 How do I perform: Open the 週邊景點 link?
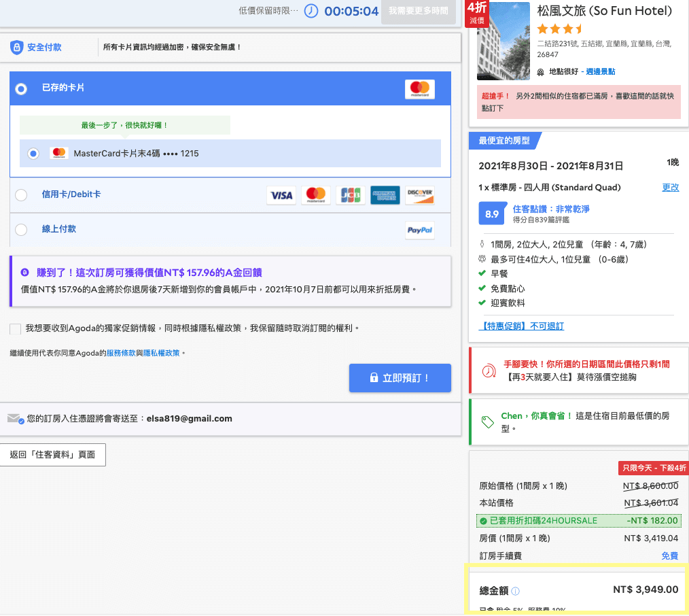[x=601, y=71]
